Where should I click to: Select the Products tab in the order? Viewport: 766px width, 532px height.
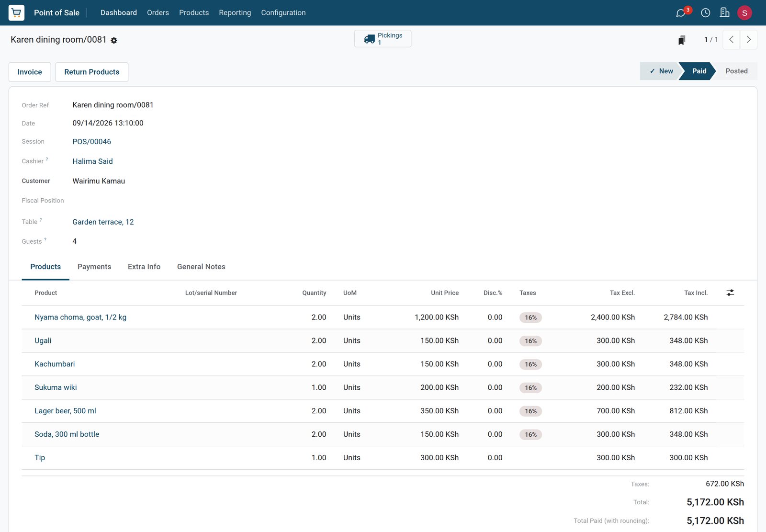point(45,267)
